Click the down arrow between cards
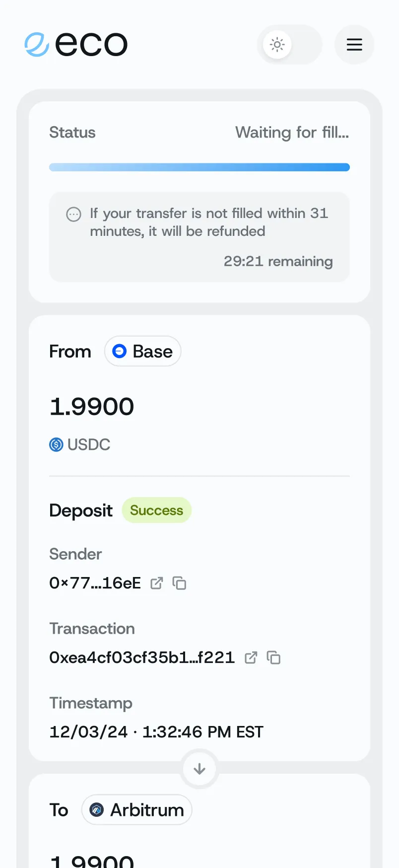Viewport: 399px width, 868px height. pos(199,769)
